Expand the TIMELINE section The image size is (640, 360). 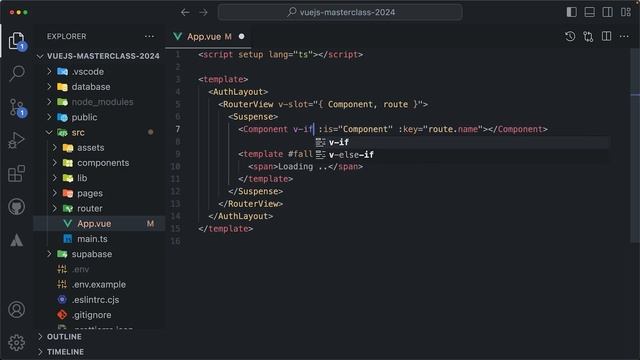point(99,352)
